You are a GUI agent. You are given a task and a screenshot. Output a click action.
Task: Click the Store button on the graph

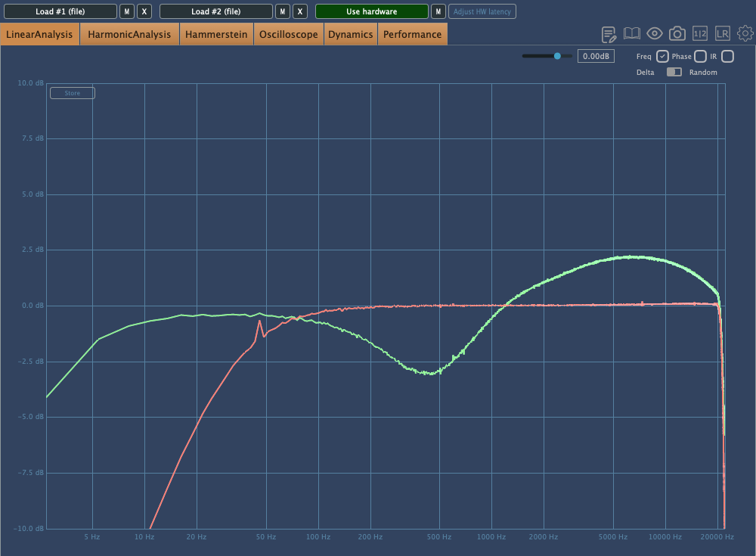point(73,93)
